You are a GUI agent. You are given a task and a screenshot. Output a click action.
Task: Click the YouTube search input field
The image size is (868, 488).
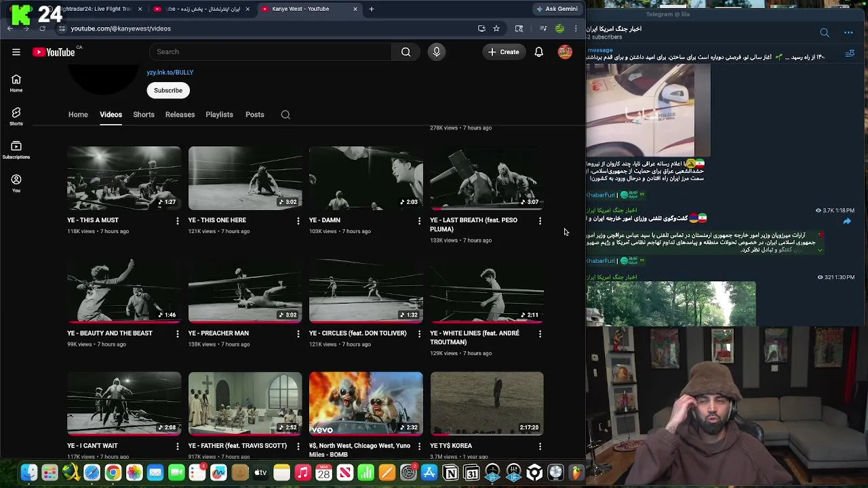tap(271, 52)
